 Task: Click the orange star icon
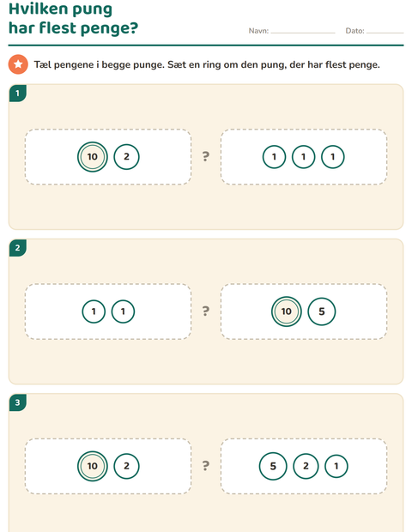(x=18, y=64)
